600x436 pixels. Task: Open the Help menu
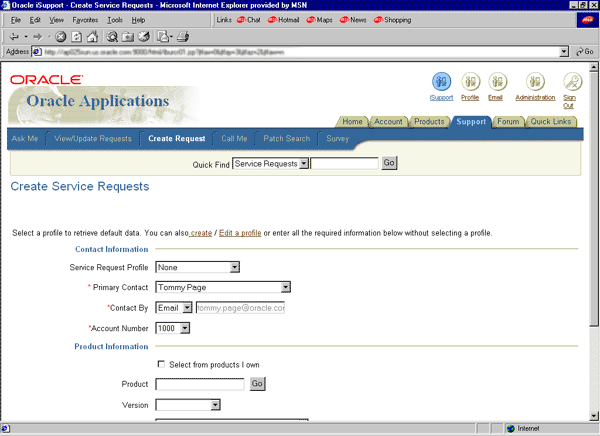pyautogui.click(x=138, y=20)
